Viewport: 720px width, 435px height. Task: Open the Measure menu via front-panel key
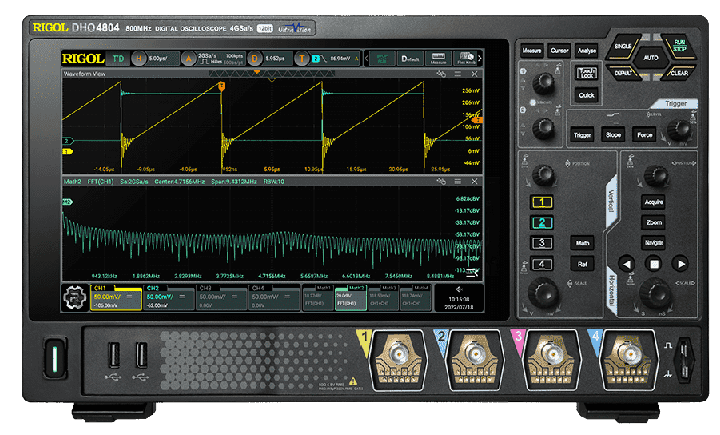click(x=531, y=50)
